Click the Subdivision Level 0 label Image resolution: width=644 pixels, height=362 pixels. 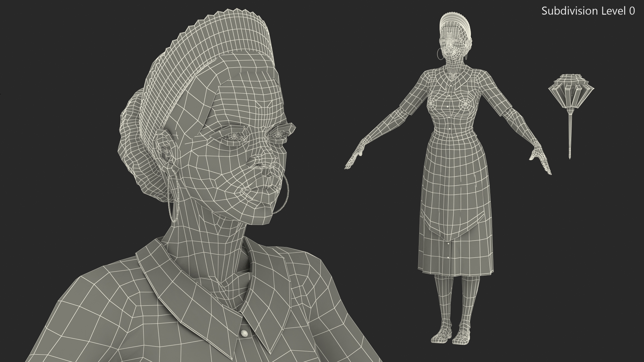[x=588, y=11]
